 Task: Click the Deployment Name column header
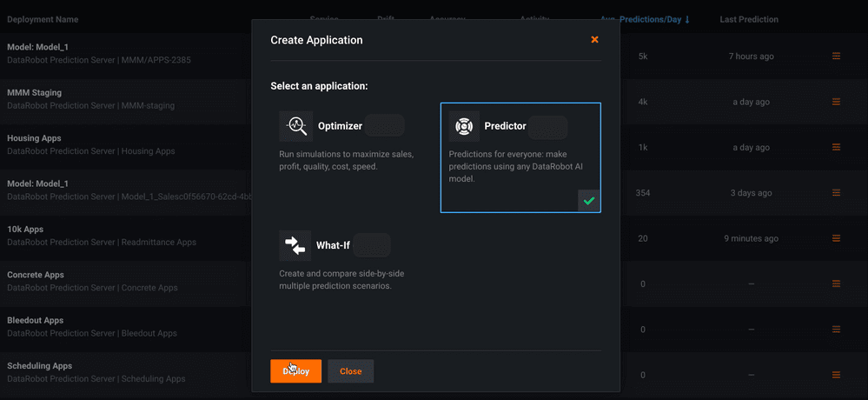[43, 19]
